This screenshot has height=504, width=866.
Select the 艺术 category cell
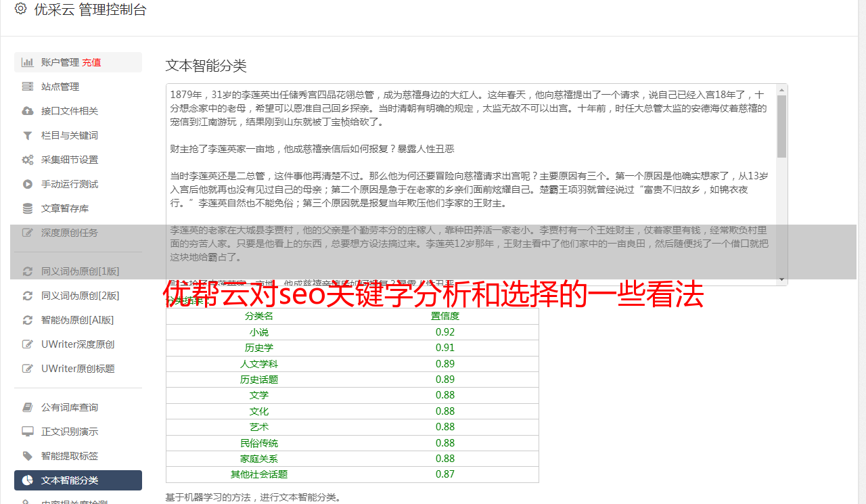click(259, 427)
